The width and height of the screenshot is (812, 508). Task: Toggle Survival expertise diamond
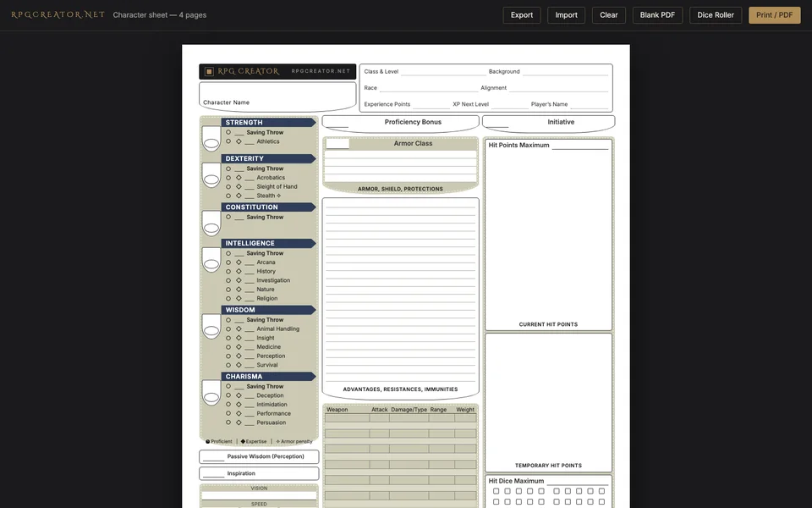coord(239,365)
